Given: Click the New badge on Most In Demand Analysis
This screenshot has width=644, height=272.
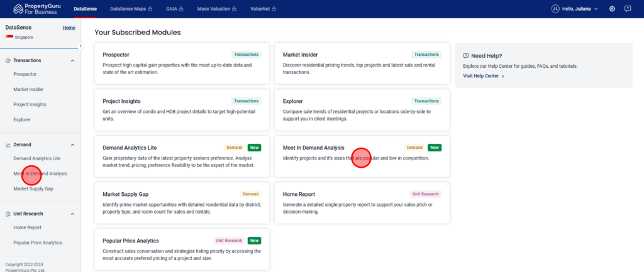Looking at the screenshot, I should click(x=435, y=148).
